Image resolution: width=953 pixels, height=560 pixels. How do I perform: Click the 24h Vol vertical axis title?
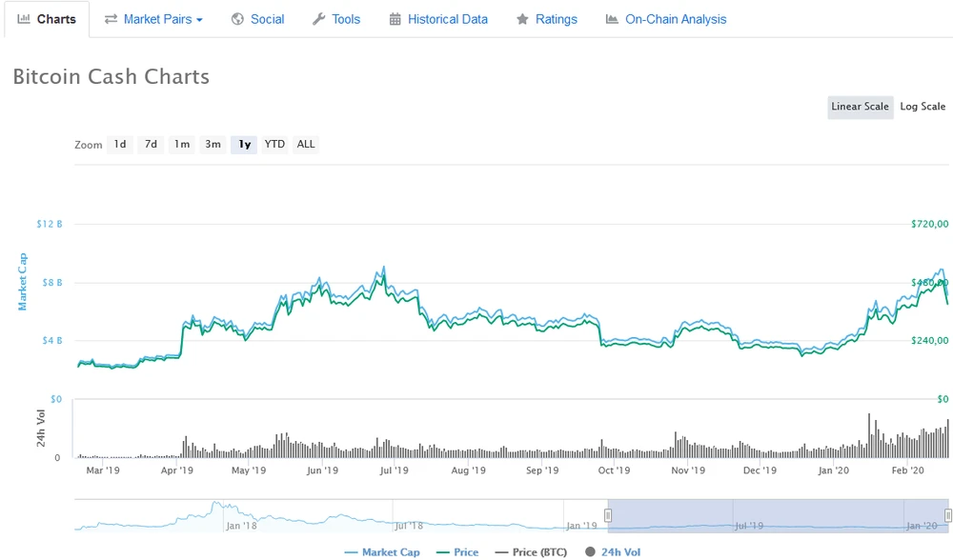41,429
